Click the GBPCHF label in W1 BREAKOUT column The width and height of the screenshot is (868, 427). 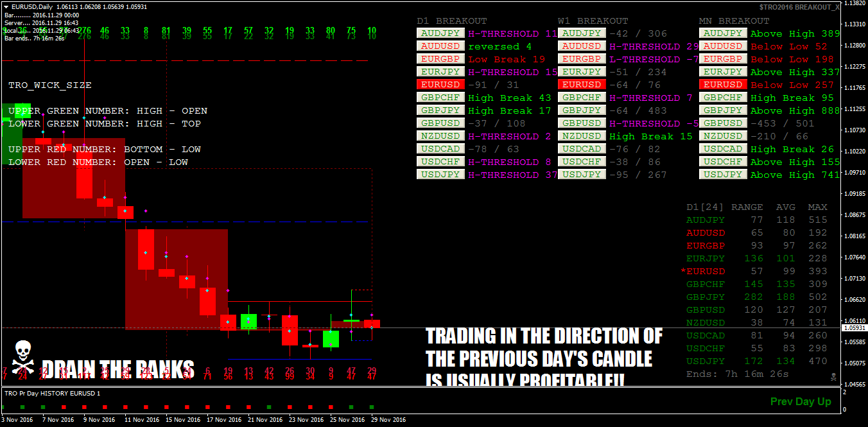[x=582, y=97]
